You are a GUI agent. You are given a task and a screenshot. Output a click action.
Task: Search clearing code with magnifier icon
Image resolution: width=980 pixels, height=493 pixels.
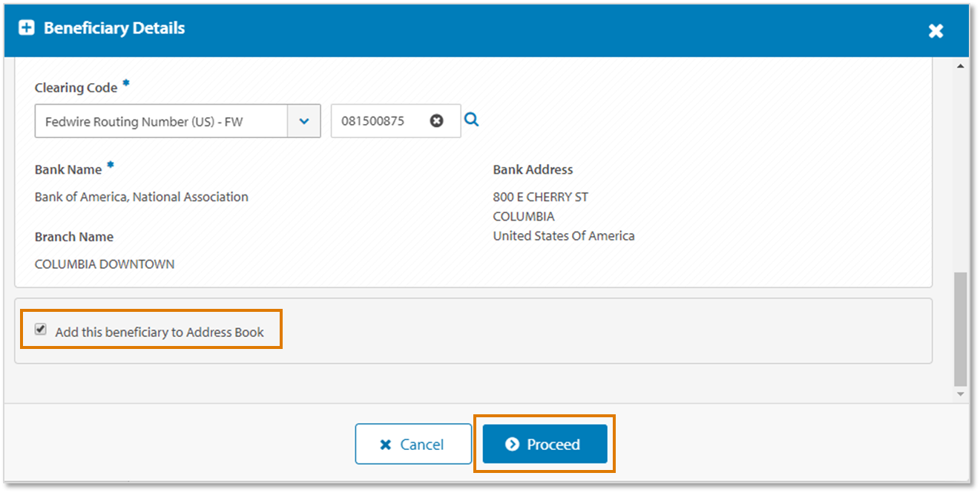tap(472, 120)
